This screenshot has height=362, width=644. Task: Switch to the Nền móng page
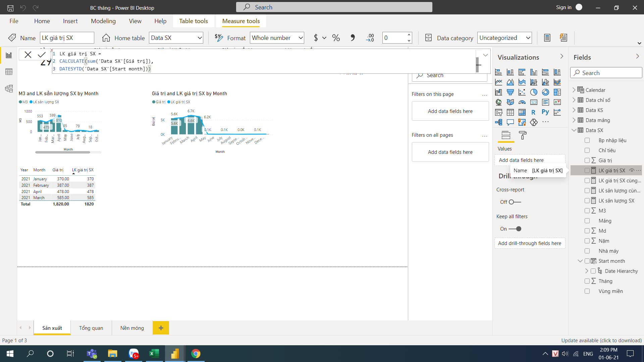pos(132,328)
